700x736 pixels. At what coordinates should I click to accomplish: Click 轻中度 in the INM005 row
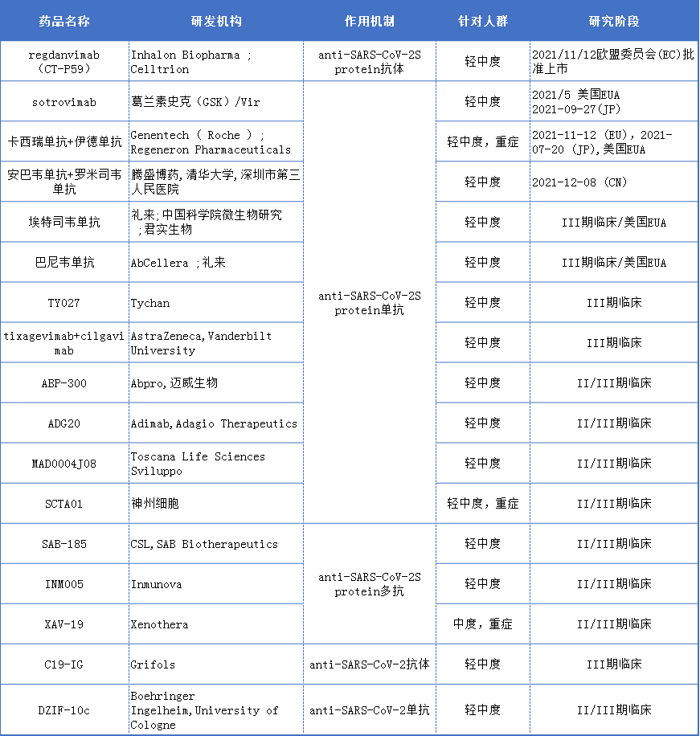click(483, 584)
